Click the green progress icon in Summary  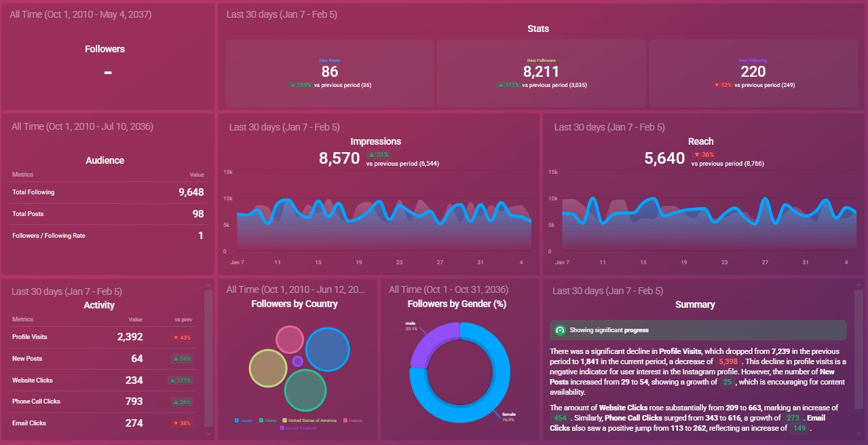(x=560, y=330)
